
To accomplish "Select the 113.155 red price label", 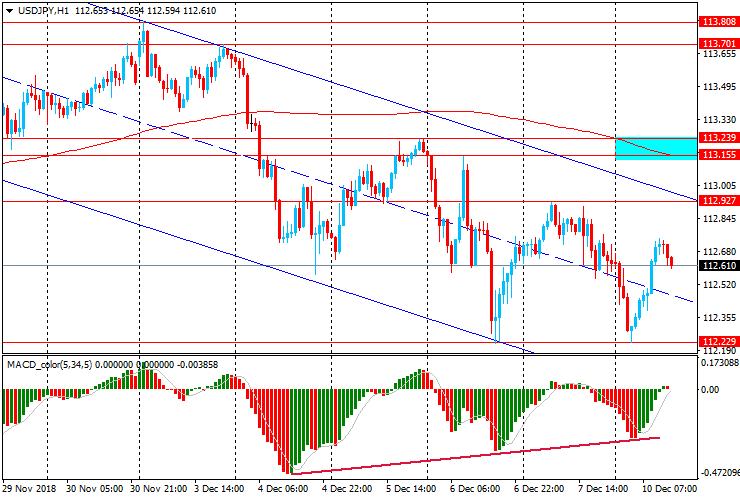I will click(x=719, y=155).
